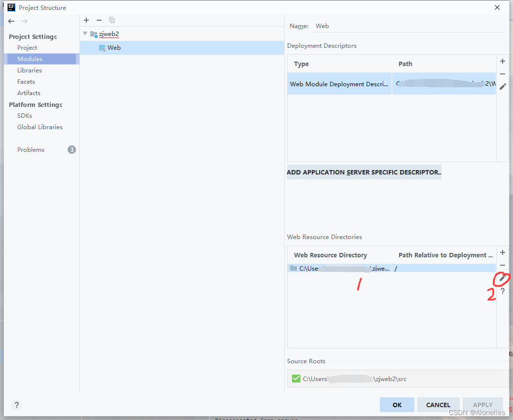The height and width of the screenshot is (420, 513).
Task: Remove selected module with minus icon
Action: coord(99,20)
